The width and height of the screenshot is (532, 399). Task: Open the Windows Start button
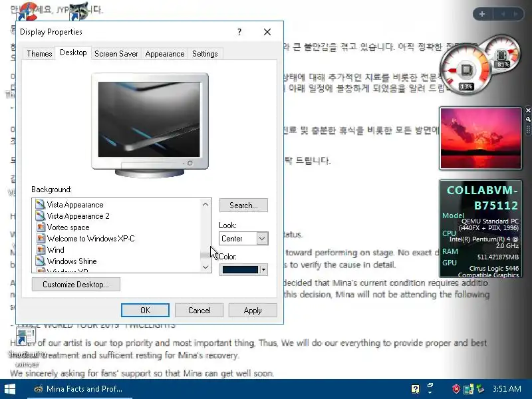click(10, 389)
